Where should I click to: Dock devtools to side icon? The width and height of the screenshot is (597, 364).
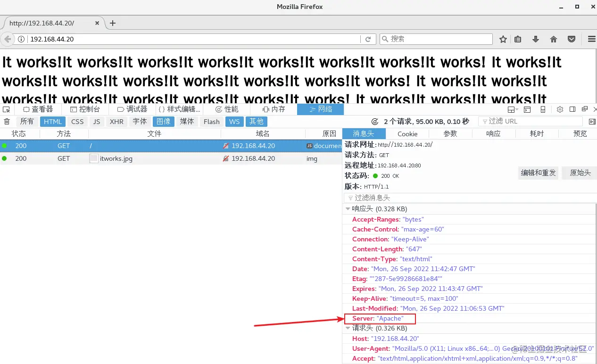572,109
